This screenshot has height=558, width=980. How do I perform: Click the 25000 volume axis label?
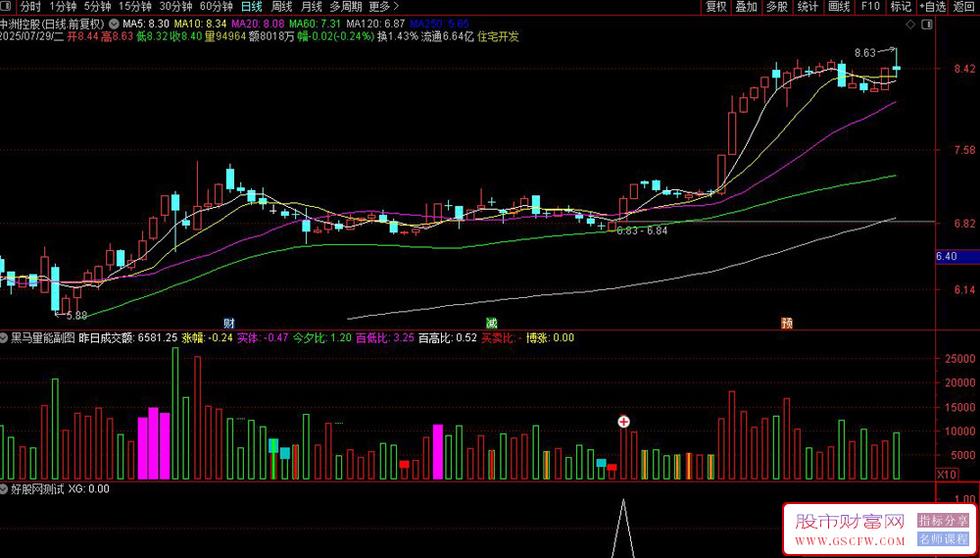960,359
